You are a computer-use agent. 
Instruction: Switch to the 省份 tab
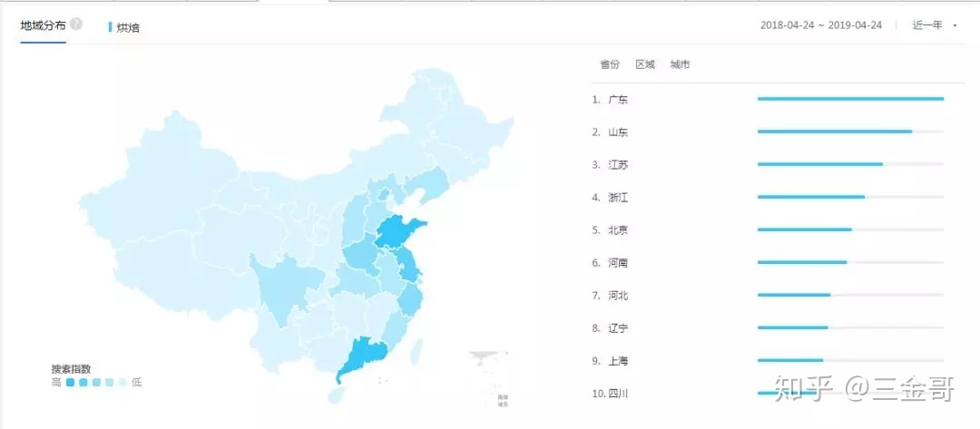pos(610,64)
